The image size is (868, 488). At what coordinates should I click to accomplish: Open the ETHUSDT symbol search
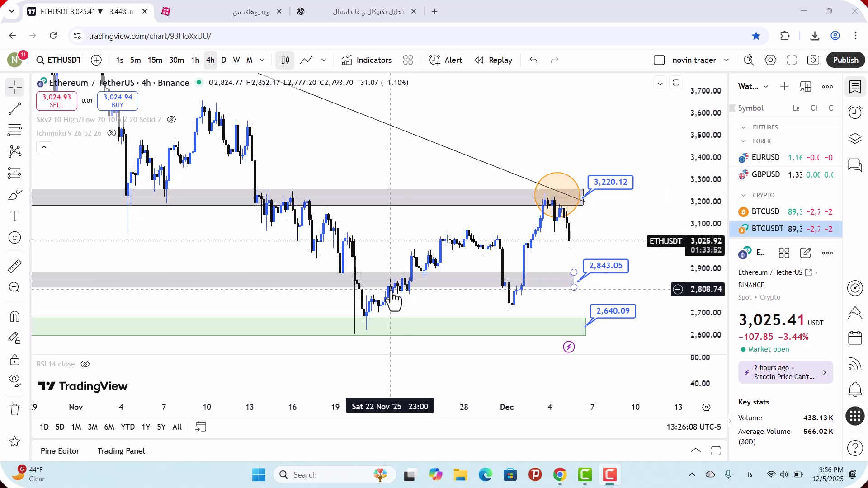click(59, 60)
